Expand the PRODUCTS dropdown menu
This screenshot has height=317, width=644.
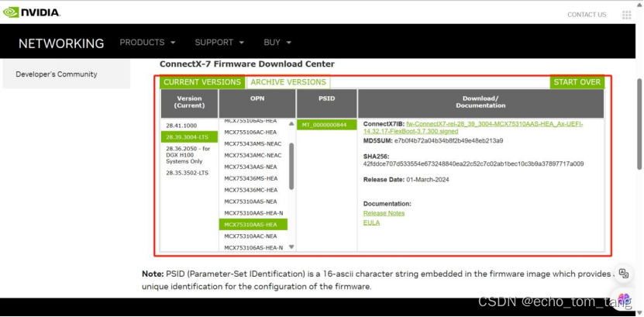147,43
